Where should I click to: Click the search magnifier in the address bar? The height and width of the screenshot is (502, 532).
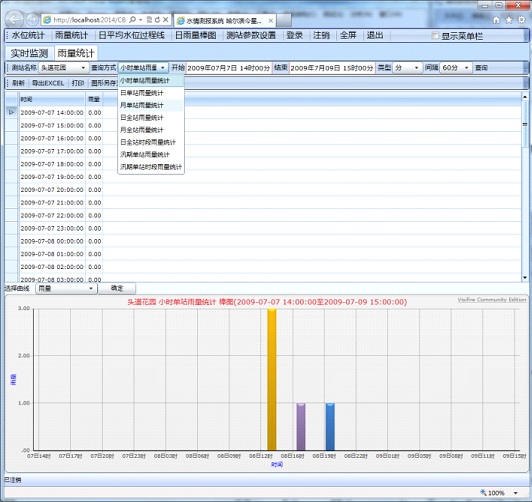coord(133,20)
